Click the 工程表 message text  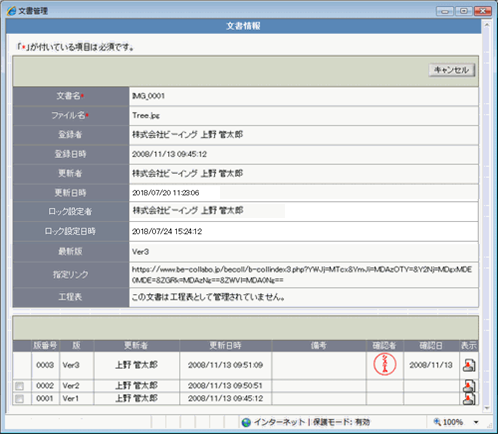pyautogui.click(x=208, y=297)
